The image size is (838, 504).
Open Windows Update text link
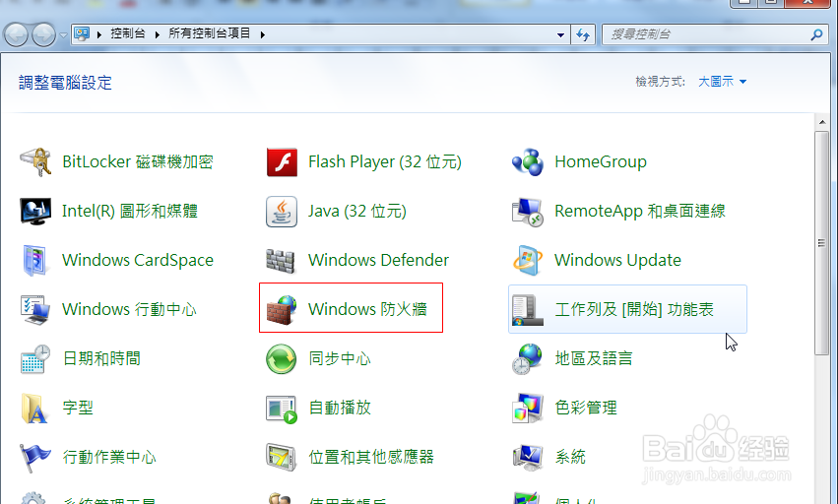(617, 260)
